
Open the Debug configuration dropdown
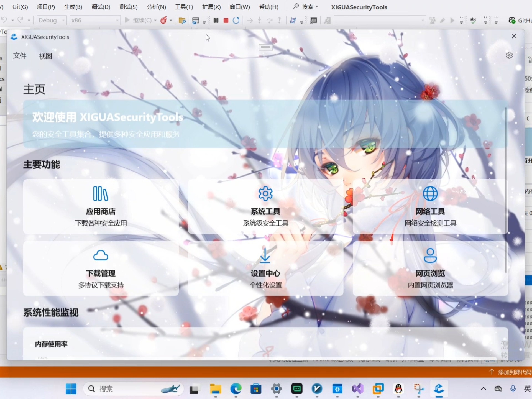[x=52, y=20]
